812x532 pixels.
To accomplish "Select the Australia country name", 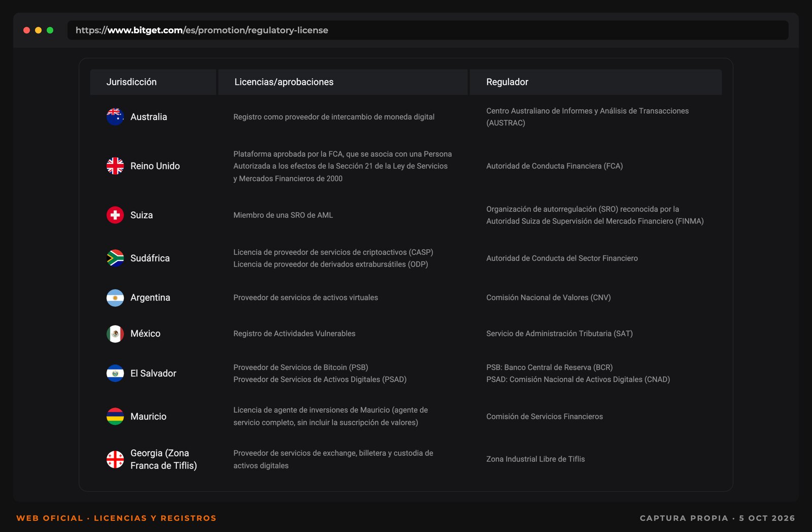I will click(x=149, y=117).
